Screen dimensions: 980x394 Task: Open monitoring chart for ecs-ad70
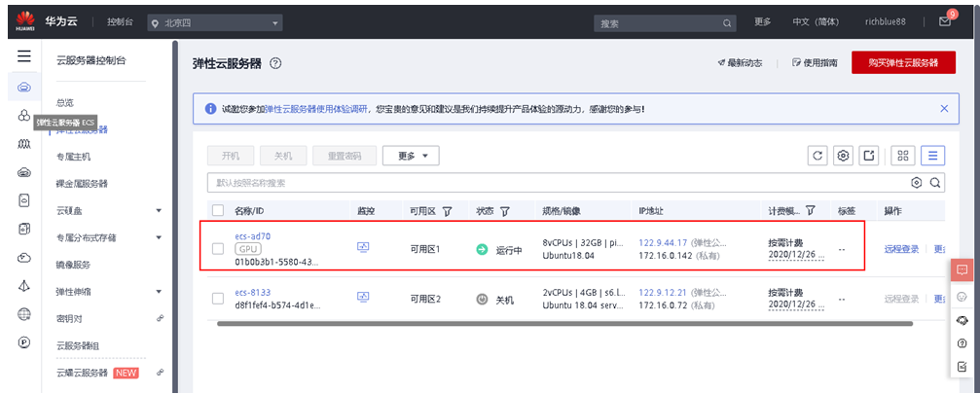coord(363,247)
